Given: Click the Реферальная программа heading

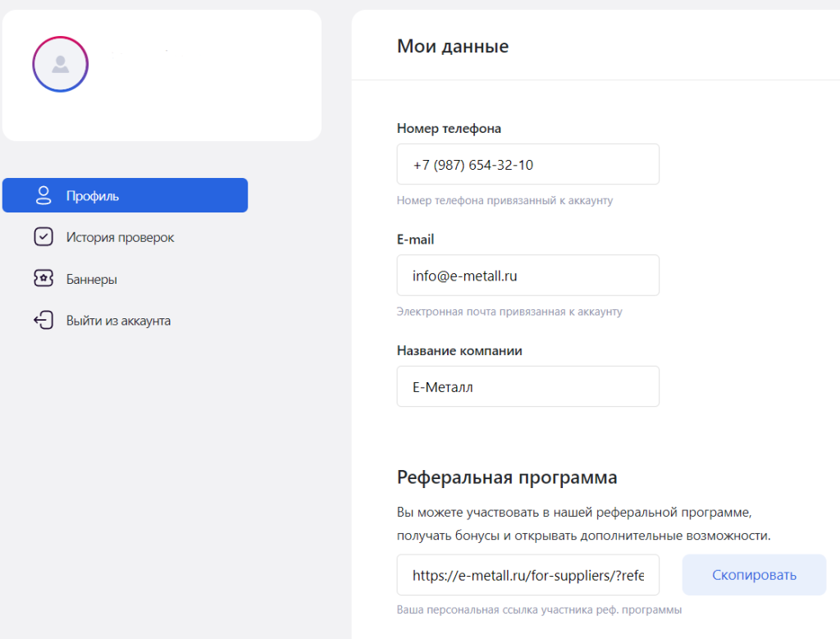Looking at the screenshot, I should click(506, 477).
